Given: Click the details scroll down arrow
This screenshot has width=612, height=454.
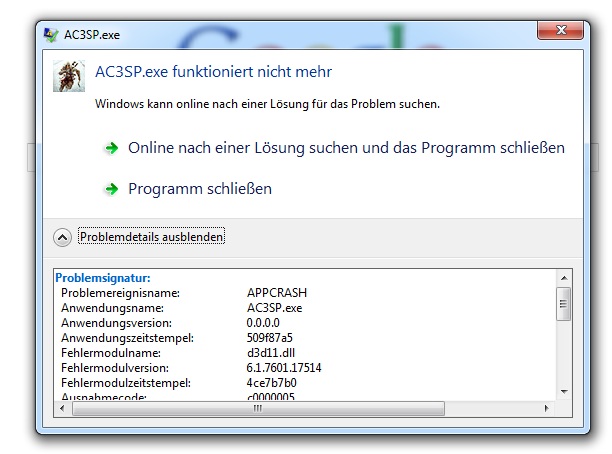Looking at the screenshot, I should (564, 392).
